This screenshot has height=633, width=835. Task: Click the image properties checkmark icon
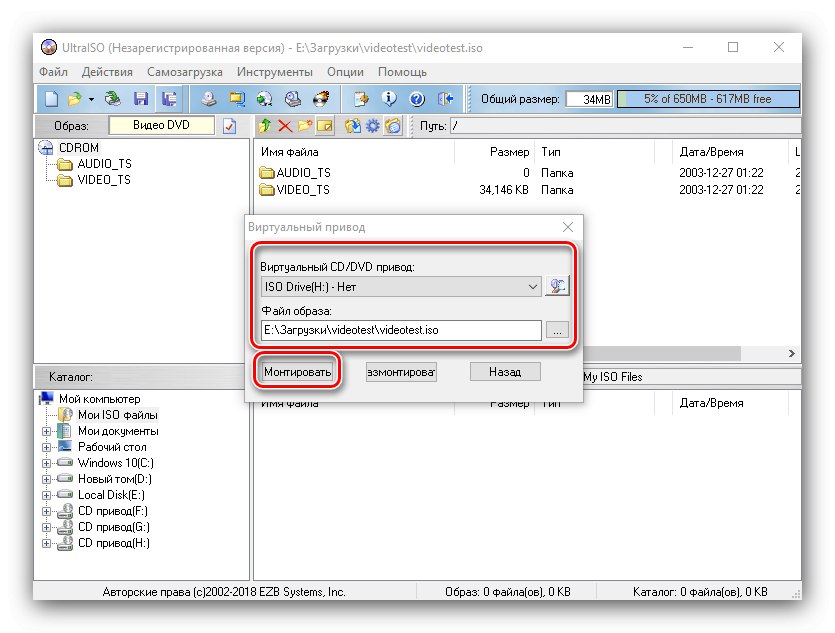click(x=230, y=126)
